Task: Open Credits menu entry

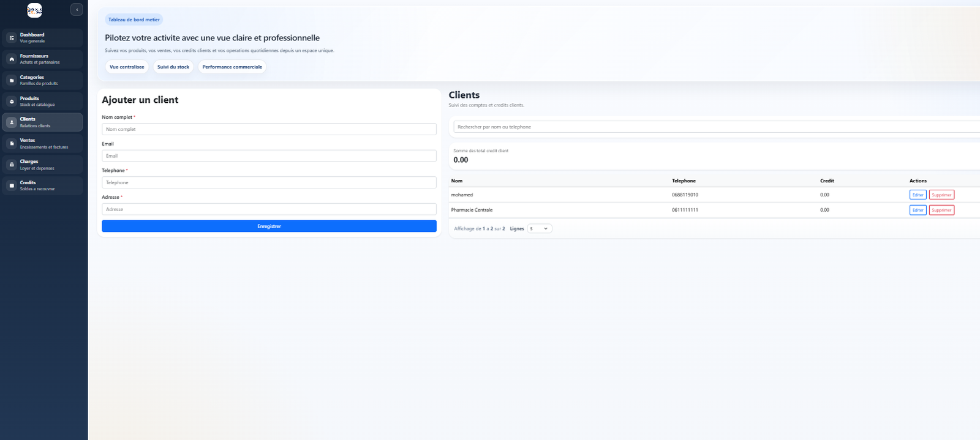Action: point(42,185)
